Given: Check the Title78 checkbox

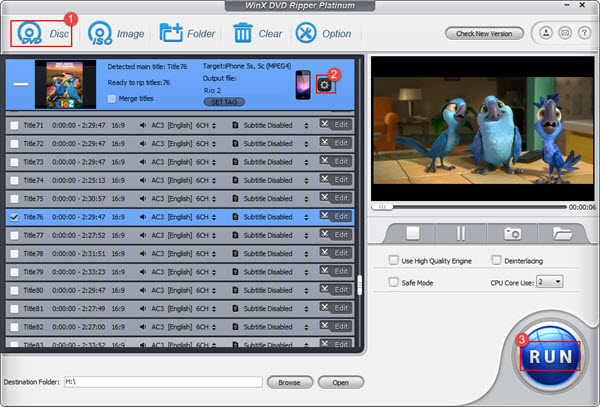Looking at the screenshot, I should pyautogui.click(x=14, y=254).
